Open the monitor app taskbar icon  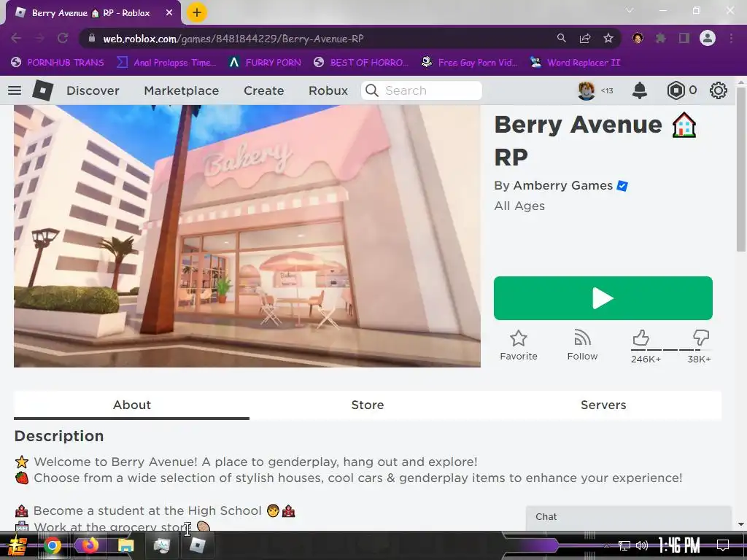[x=162, y=545]
